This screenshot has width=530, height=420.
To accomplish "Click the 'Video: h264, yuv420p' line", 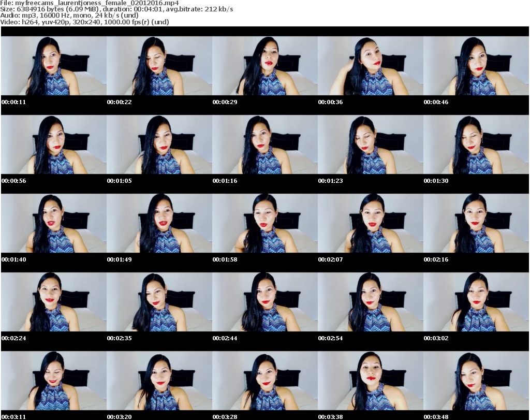I will point(84,22).
